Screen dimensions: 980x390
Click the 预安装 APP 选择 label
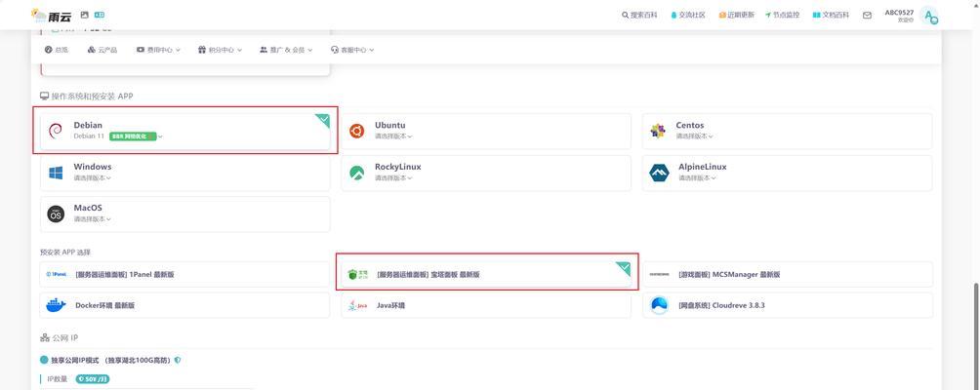click(65, 253)
